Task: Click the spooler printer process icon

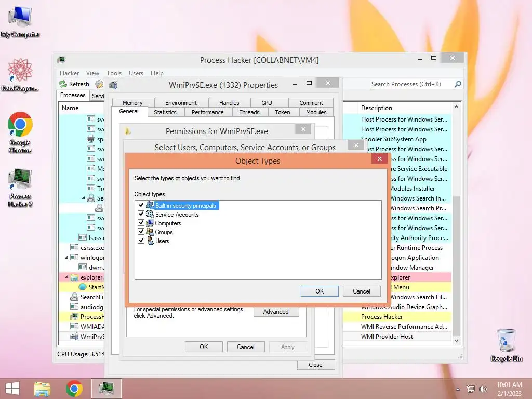Action: (91, 139)
